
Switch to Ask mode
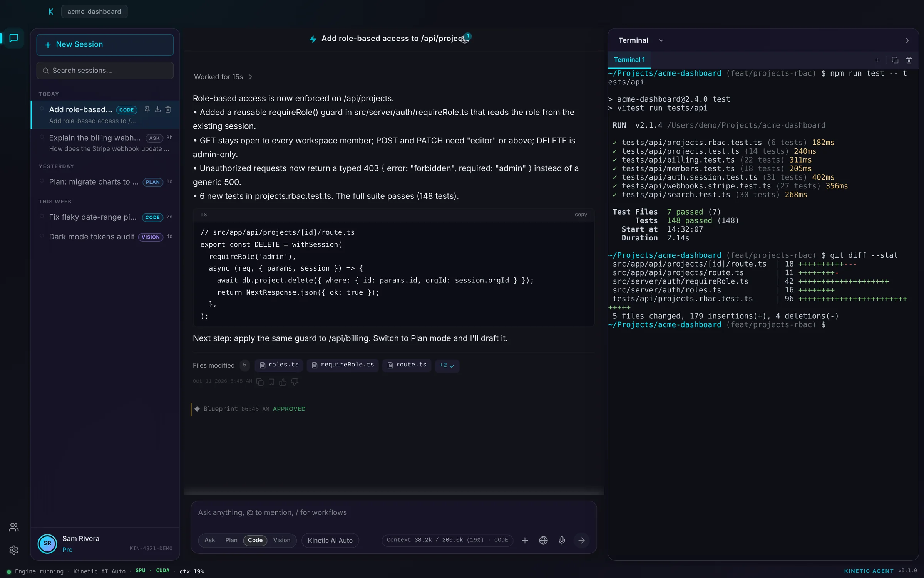(209, 540)
